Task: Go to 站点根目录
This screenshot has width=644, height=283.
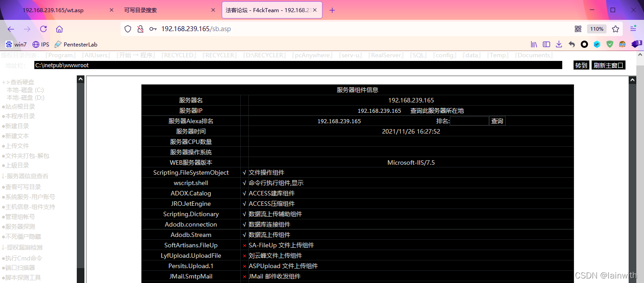Action: coord(19,107)
